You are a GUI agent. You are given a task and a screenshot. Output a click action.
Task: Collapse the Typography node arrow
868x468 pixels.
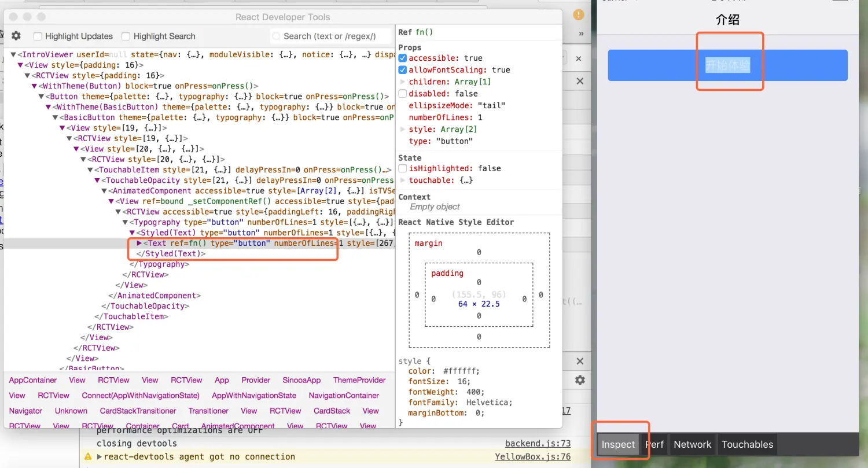point(124,222)
